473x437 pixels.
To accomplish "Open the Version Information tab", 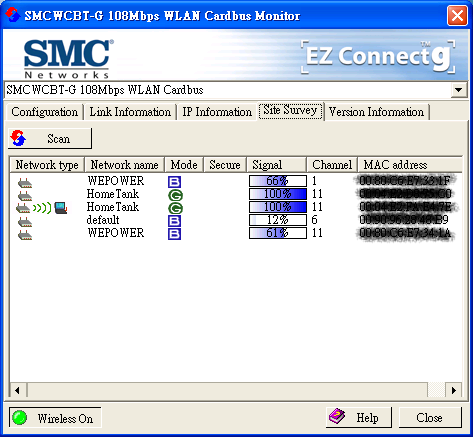I will 376,112.
